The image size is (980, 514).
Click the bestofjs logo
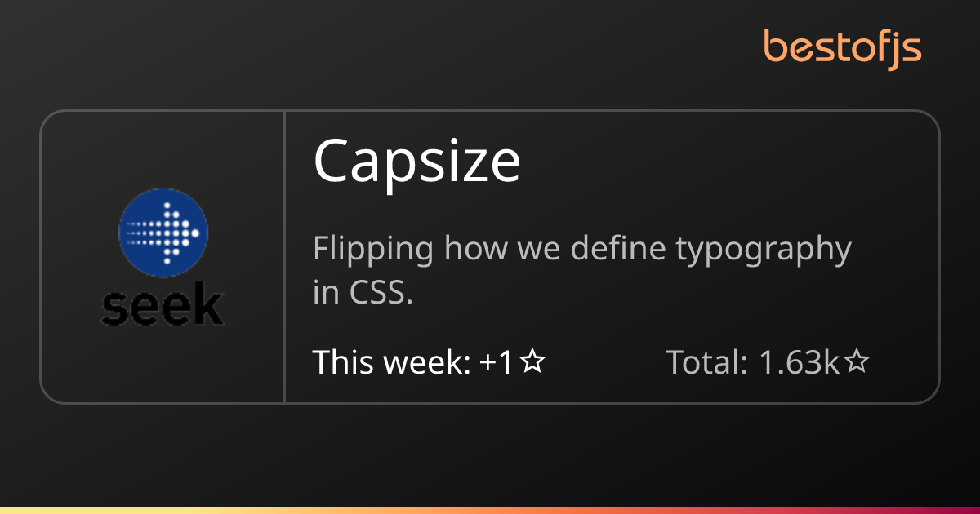coord(842,47)
